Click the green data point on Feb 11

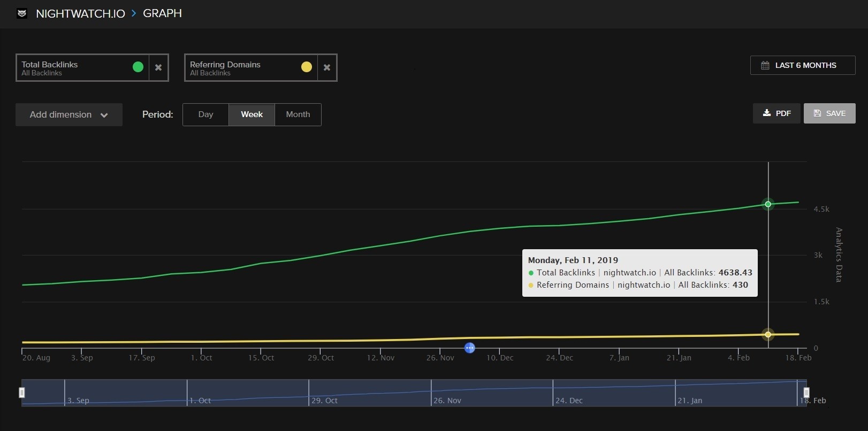tap(768, 204)
